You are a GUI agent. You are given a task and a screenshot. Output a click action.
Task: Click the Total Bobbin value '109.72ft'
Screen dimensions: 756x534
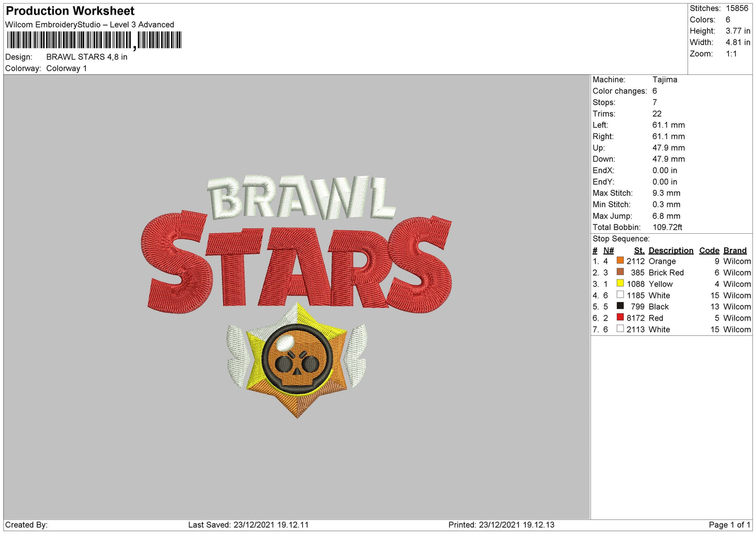point(667,227)
